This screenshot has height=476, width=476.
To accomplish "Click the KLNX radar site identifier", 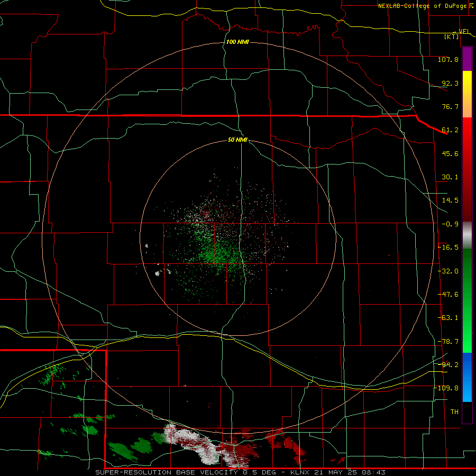I will [x=300, y=472].
